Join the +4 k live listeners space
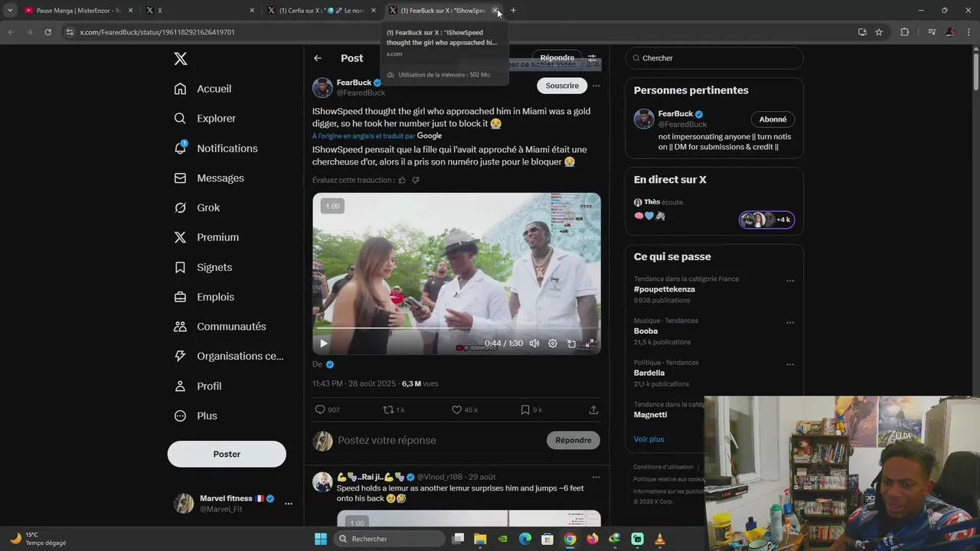This screenshot has height=551, width=980. tap(766, 220)
